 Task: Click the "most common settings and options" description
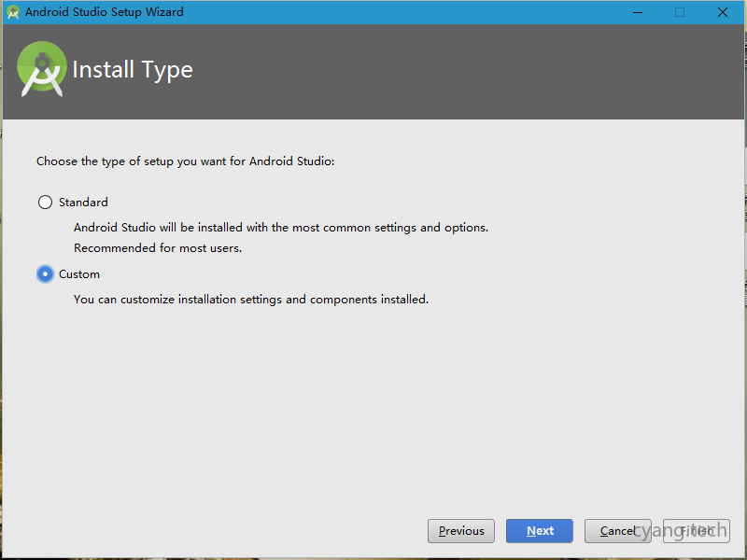280,228
